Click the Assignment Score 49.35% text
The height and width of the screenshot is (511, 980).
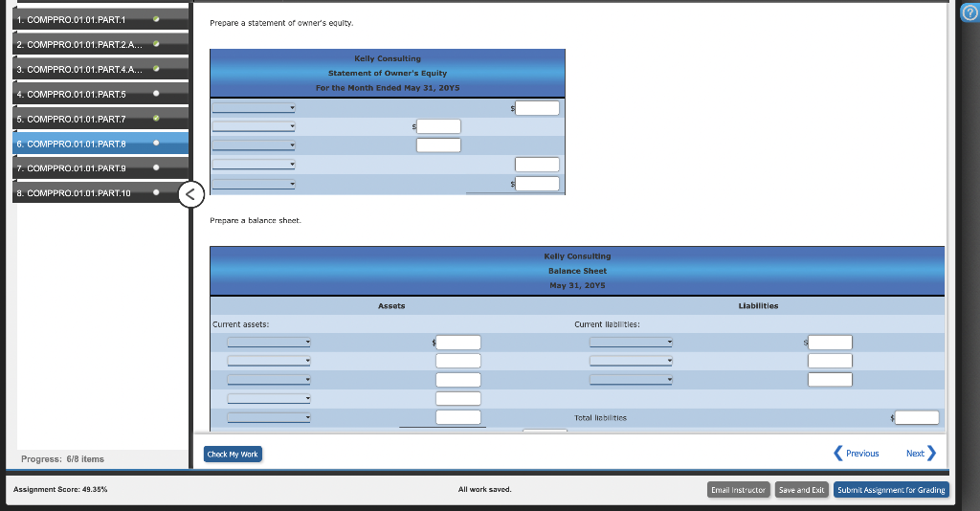[60, 490]
